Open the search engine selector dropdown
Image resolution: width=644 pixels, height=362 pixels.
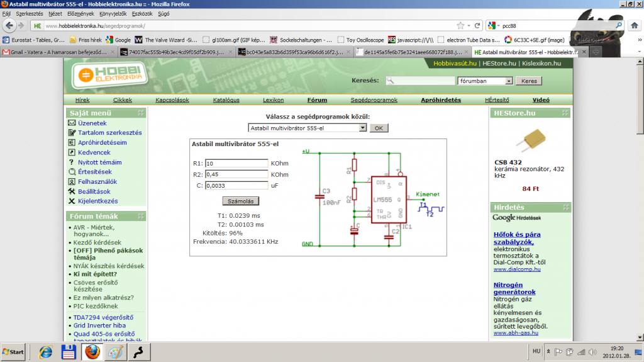pos(494,26)
